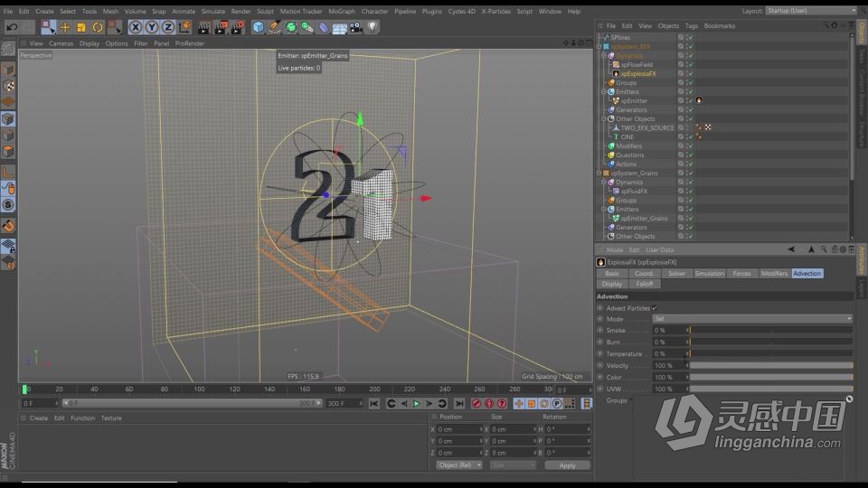Open the Mode dropdown in Advection
Viewport: 868px width, 488px height.
click(752, 319)
